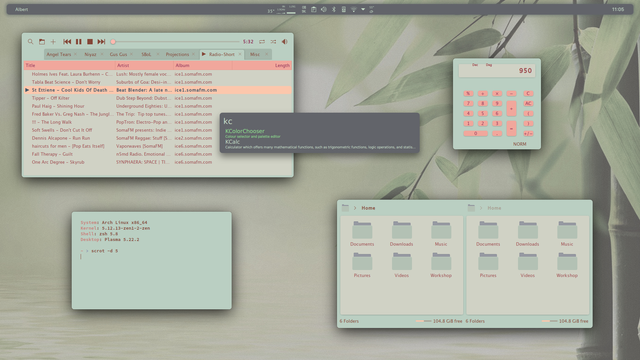Open the playlist search magnifier icon
640x360 pixels.
pos(30,42)
